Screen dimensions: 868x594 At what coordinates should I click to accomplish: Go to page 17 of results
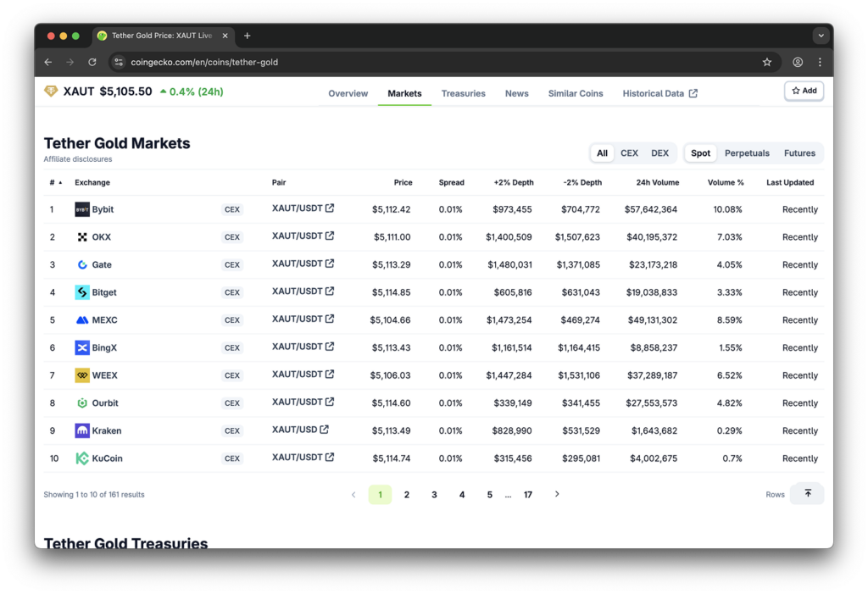(x=527, y=494)
